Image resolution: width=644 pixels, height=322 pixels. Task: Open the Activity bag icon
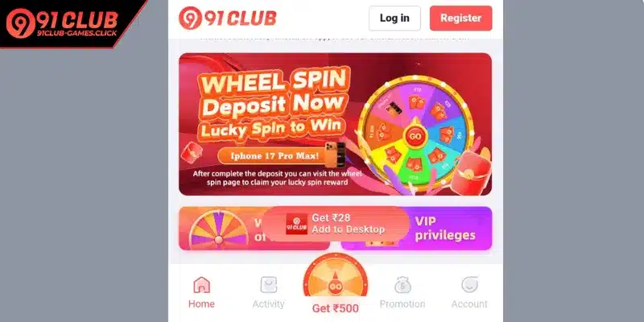(268, 285)
